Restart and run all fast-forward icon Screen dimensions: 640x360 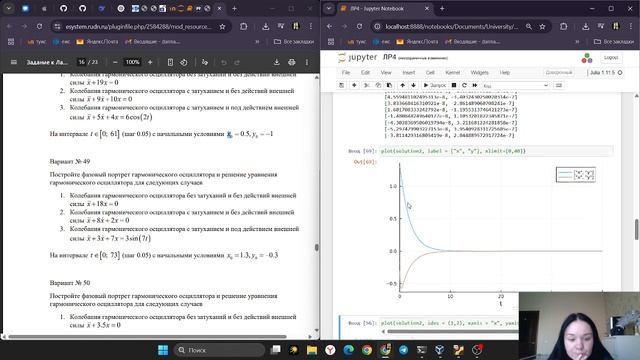[x=475, y=85]
